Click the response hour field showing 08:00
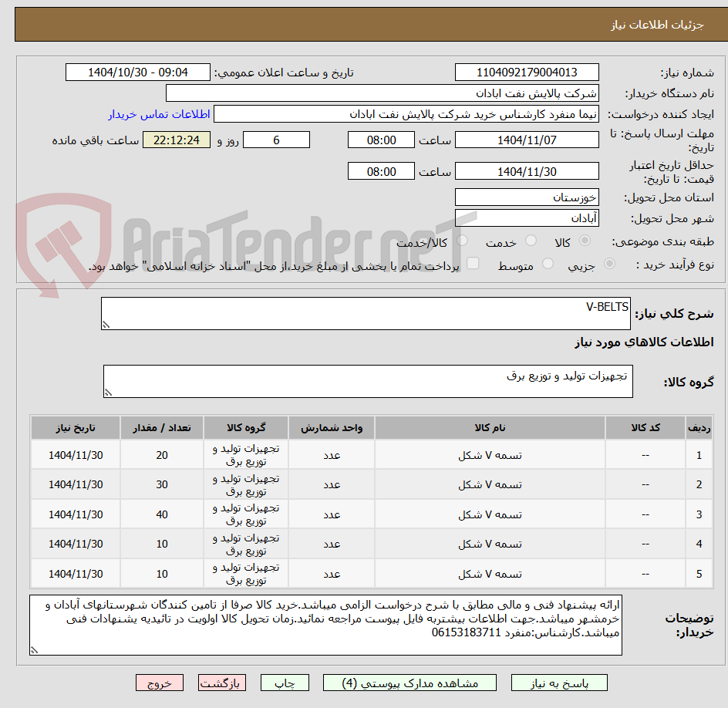This screenshot has width=728, height=708. point(383,140)
